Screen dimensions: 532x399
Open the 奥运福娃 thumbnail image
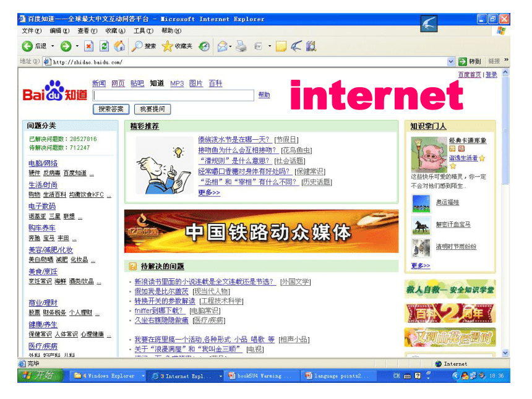click(421, 204)
